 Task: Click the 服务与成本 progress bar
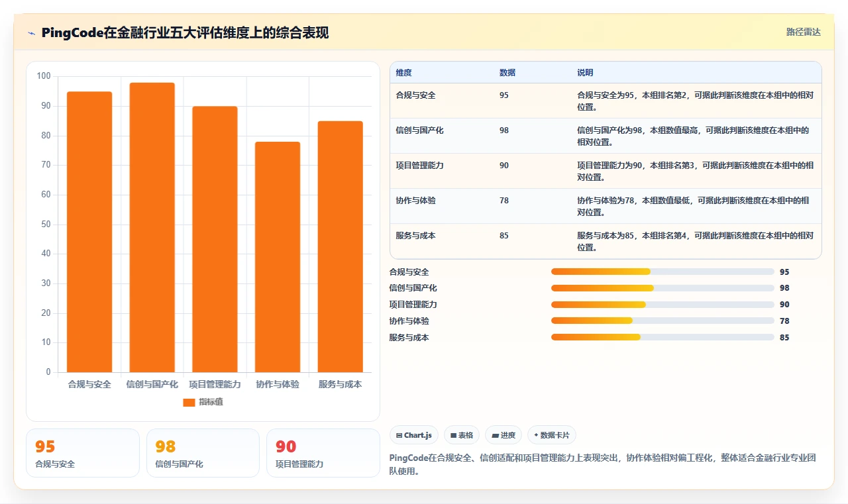pos(662,337)
